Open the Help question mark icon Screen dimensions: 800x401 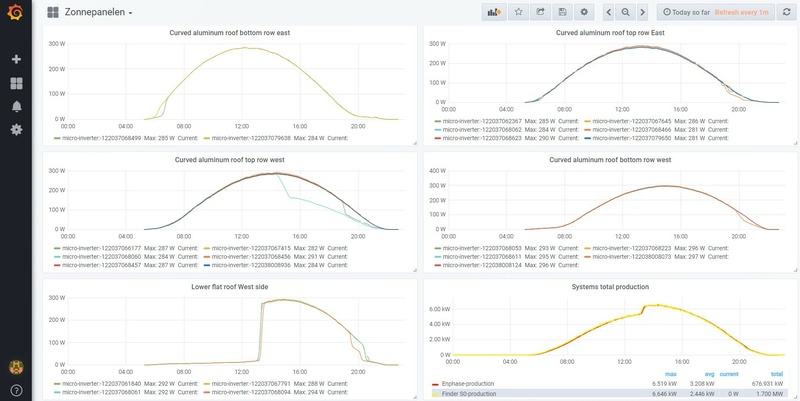pos(16,390)
